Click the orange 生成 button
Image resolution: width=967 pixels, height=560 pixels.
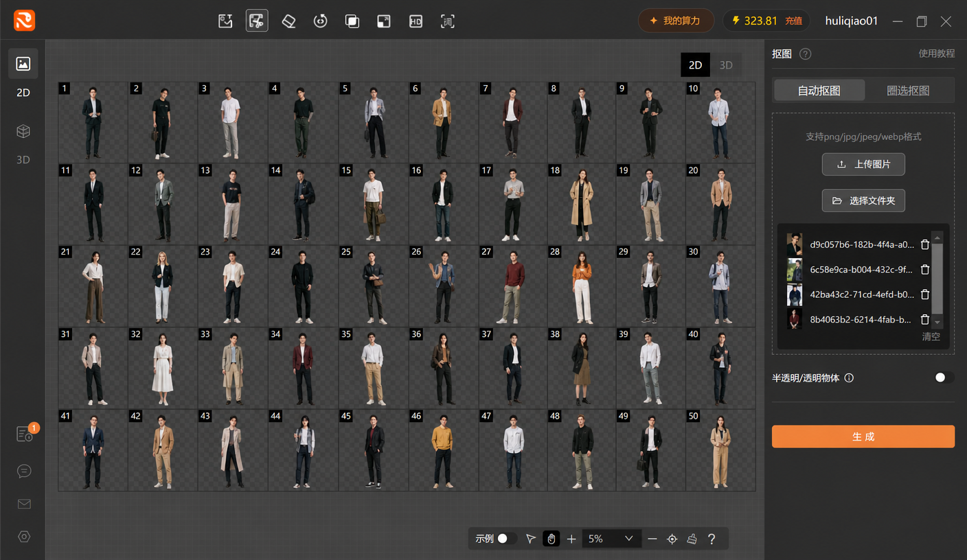coord(863,436)
